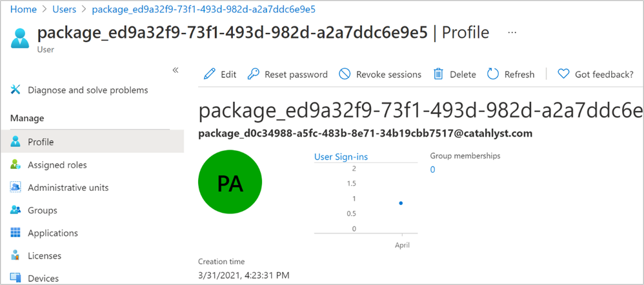Open Devices in the sidebar

[x=43, y=278]
